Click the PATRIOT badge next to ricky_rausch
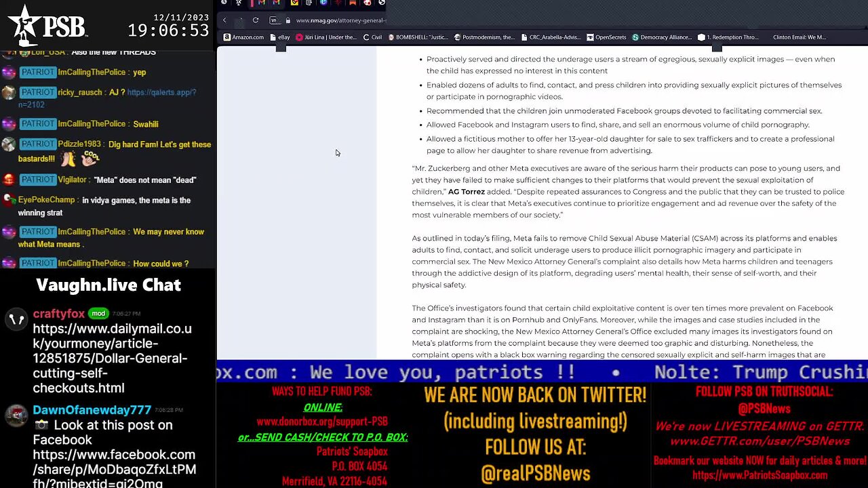Viewport: 868px width, 488px height. coord(37,92)
